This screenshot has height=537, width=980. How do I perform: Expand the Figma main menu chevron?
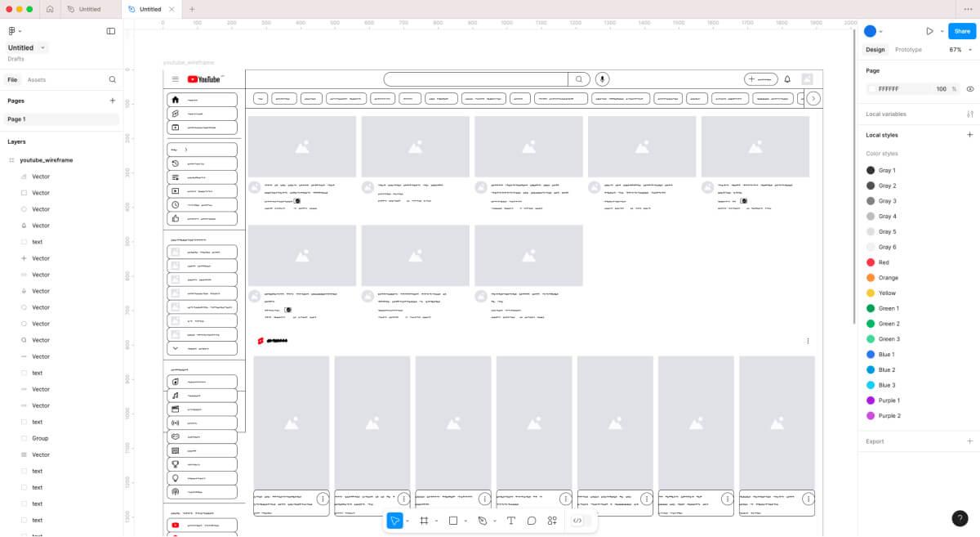(x=20, y=31)
